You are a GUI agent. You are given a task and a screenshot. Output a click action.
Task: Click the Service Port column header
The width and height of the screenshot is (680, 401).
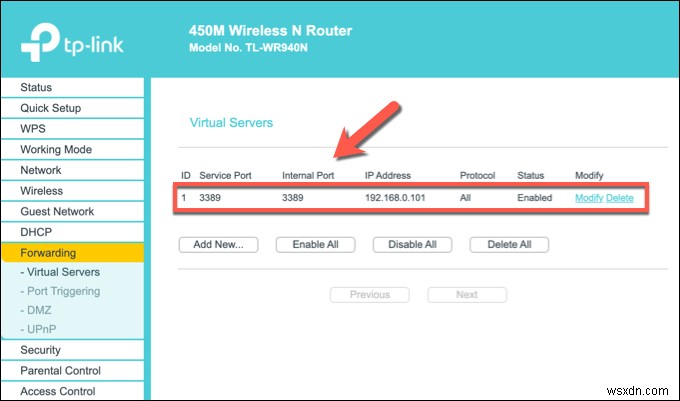[x=226, y=176]
